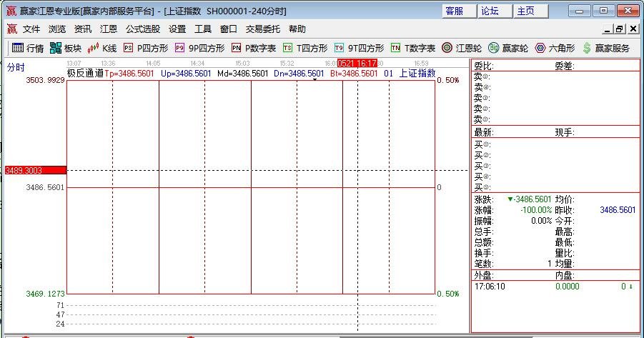Click the 极反通道 indicator name

point(86,74)
